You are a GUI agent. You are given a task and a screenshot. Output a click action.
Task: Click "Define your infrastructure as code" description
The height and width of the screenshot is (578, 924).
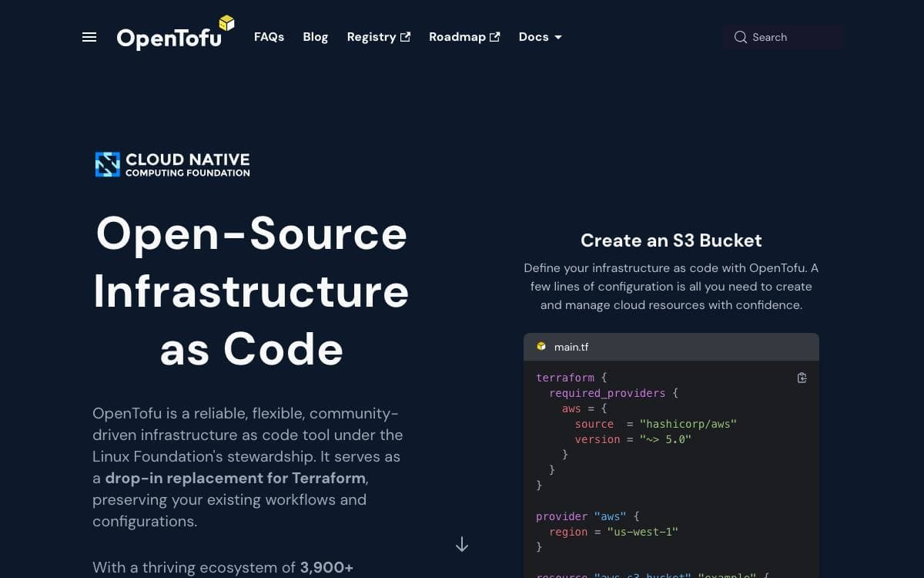[x=671, y=287]
